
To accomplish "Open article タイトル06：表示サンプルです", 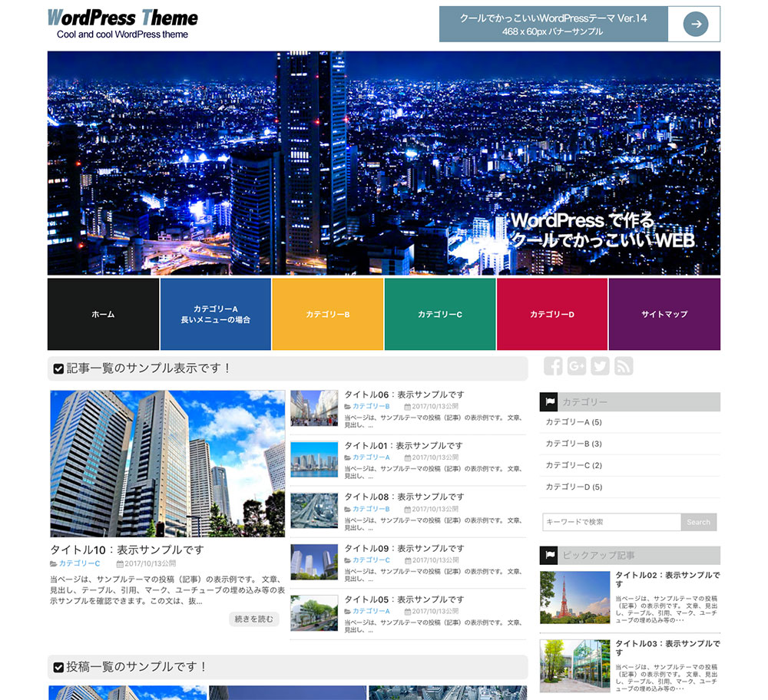I will [404, 395].
